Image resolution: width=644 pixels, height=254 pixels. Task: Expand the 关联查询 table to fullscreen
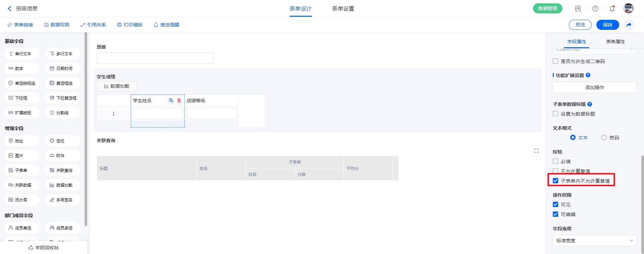pyautogui.click(x=536, y=151)
